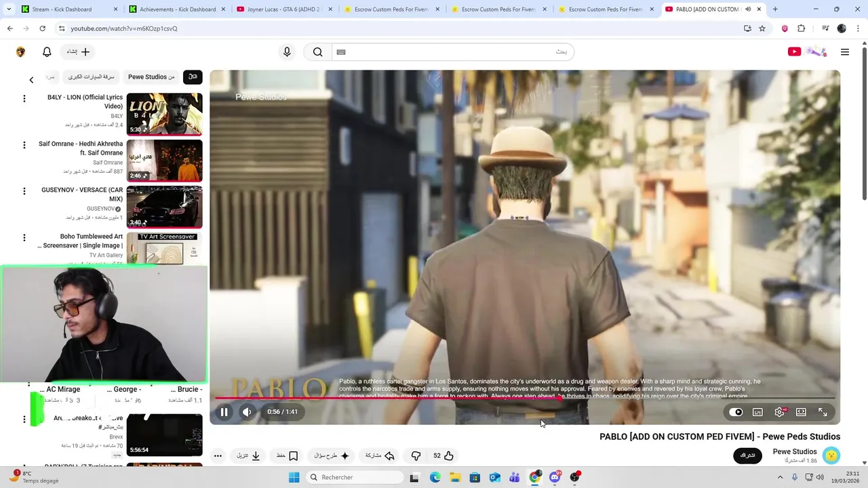This screenshot has height=488, width=868.
Task: Mute the video volume icon
Action: click(x=247, y=412)
